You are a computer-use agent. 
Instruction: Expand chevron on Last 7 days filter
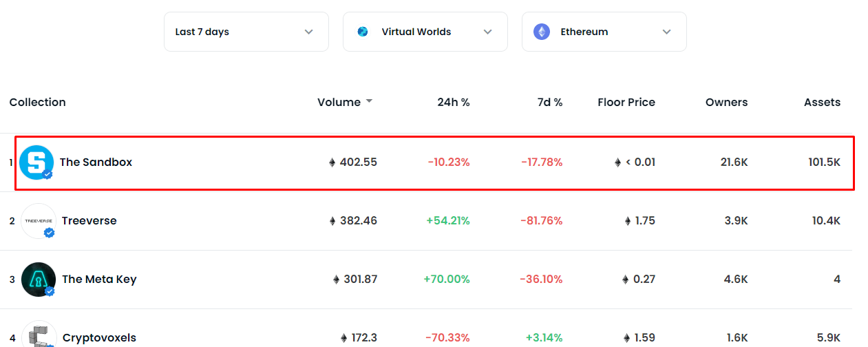[308, 32]
